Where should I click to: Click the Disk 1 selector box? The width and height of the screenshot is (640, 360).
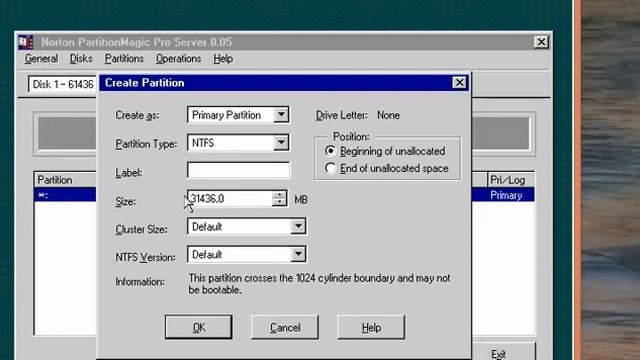point(62,84)
